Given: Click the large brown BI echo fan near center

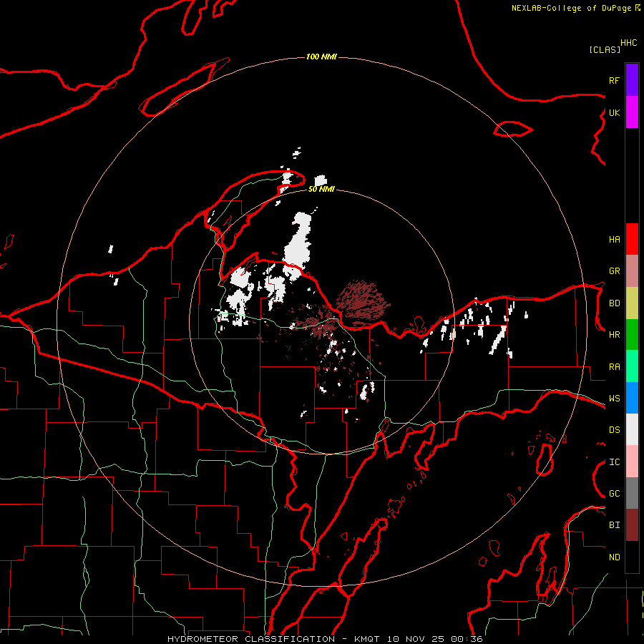Looking at the screenshot, I should coord(361,303).
